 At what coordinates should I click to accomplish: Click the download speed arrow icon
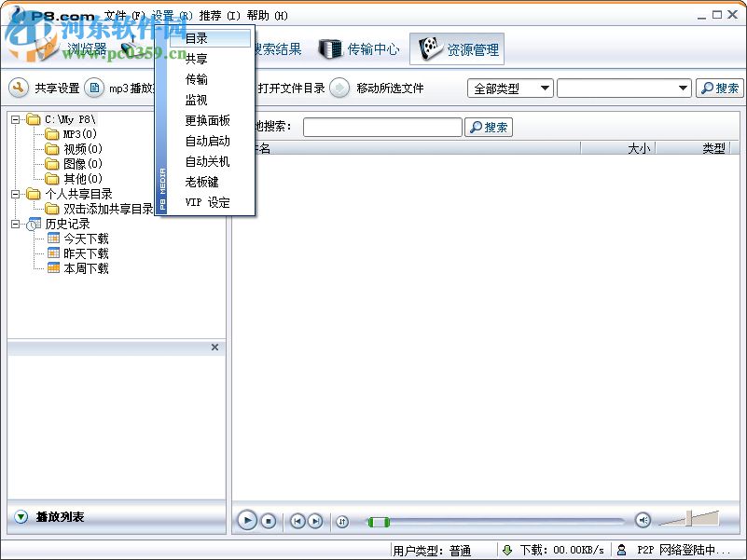point(507,549)
